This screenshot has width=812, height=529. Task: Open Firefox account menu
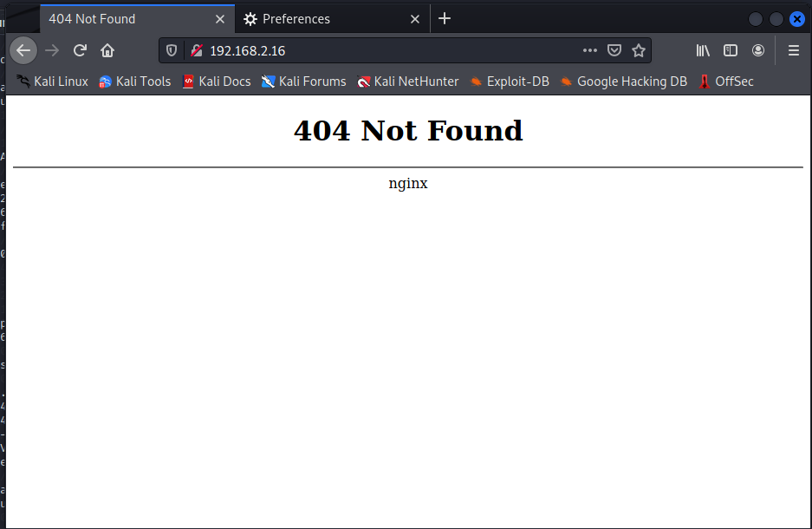click(758, 50)
